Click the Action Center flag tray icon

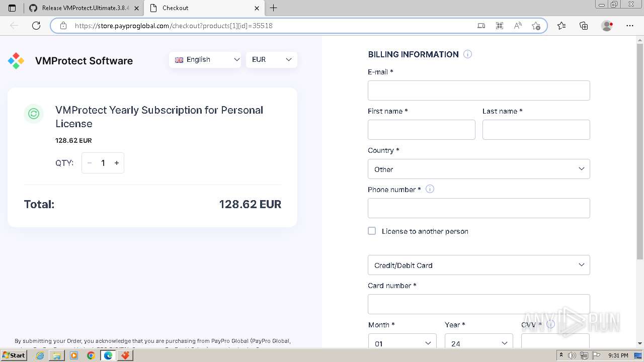click(x=596, y=355)
